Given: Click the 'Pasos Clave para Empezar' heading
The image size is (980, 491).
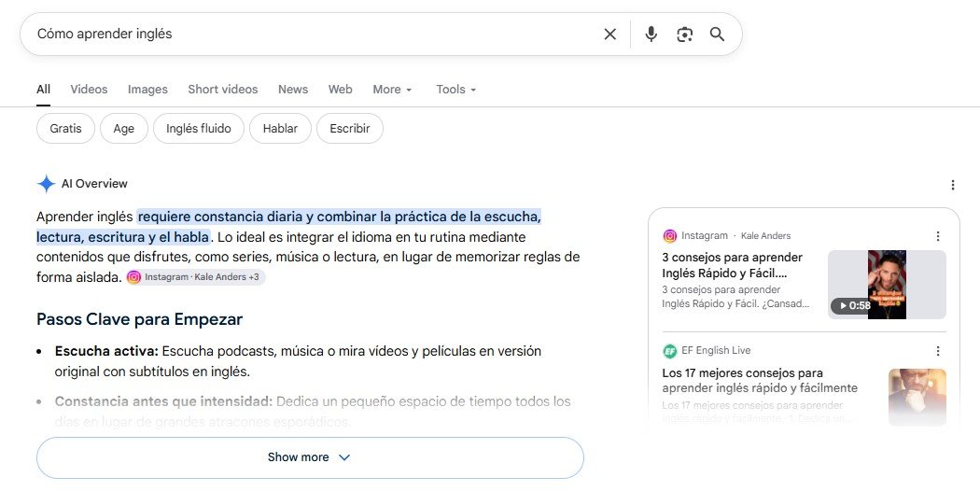Looking at the screenshot, I should (139, 319).
